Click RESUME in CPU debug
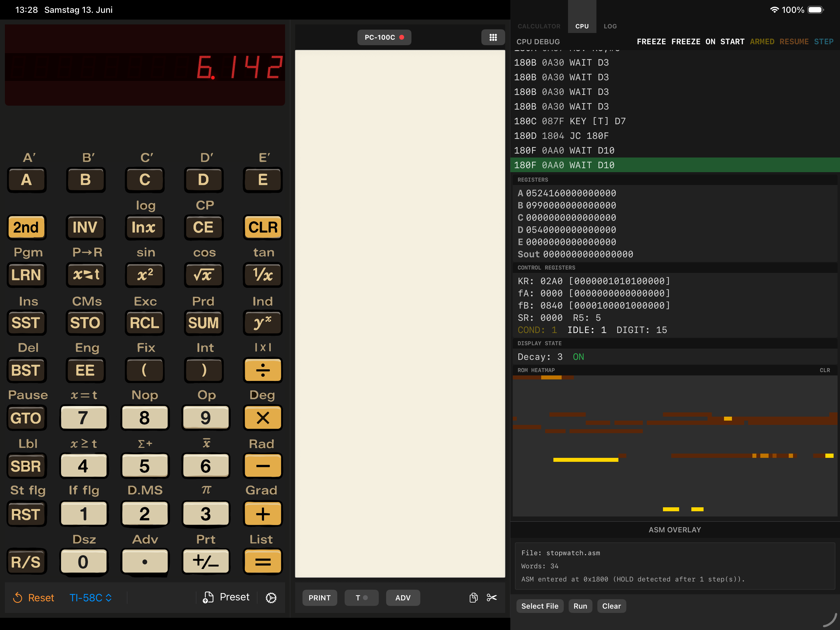The image size is (840, 630). [794, 42]
